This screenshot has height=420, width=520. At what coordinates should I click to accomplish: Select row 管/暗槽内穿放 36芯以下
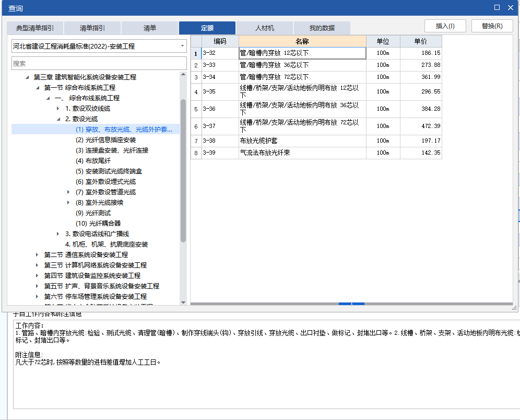point(302,65)
